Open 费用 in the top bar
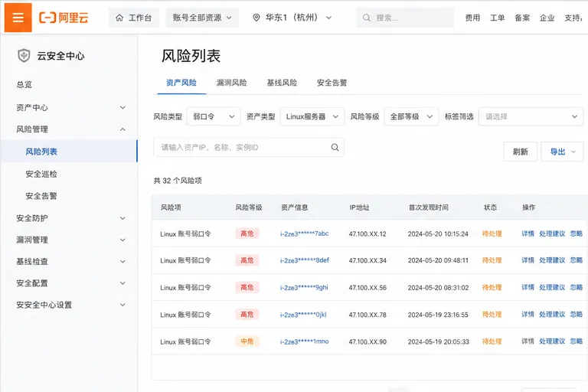 click(472, 18)
